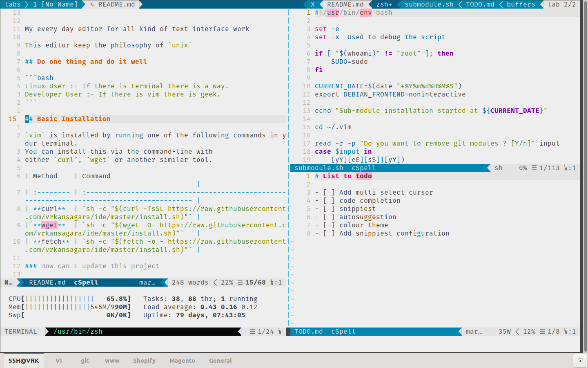This screenshot has width=588, height=368.
Task: Click '/usr/bin/zsh' in terminal status line
Action: [x=78, y=332]
